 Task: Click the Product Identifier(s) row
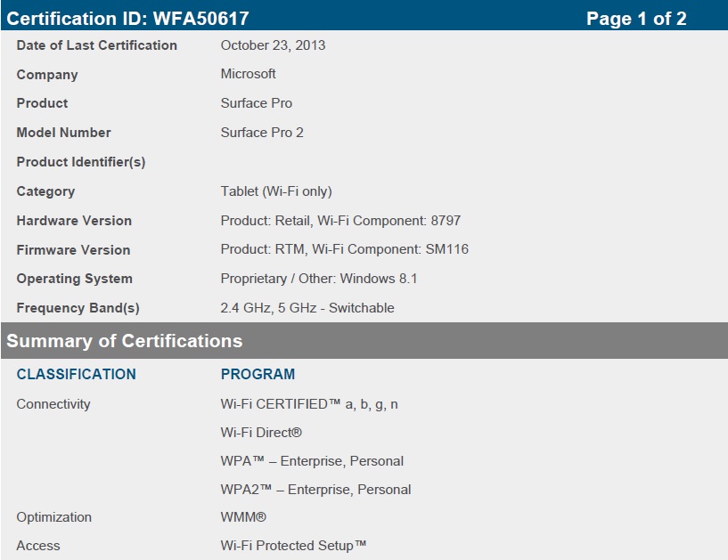point(81,161)
